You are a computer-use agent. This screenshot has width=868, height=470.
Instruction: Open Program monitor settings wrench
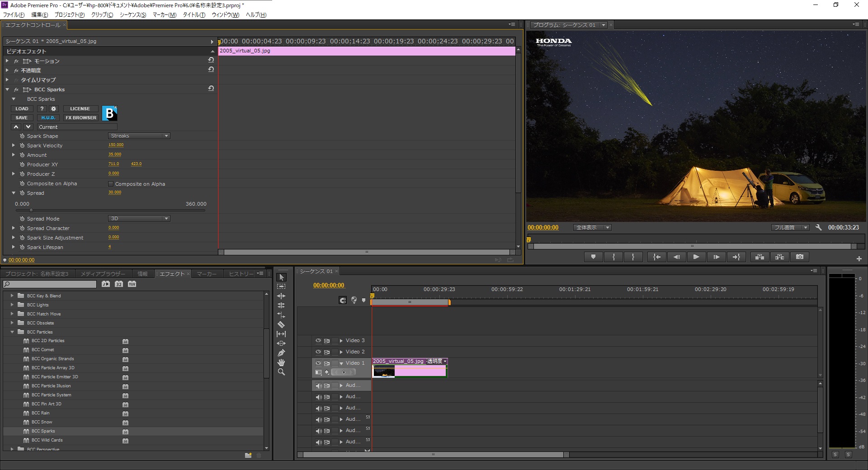point(818,227)
